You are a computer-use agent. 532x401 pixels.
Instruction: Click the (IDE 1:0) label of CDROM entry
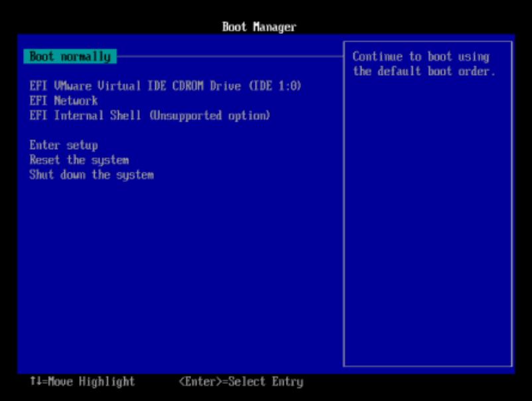coord(275,86)
